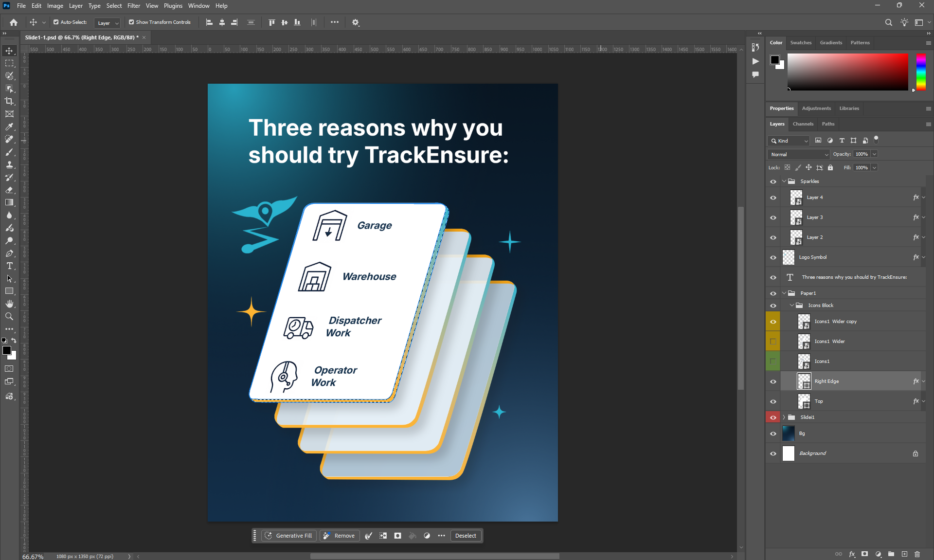Select the Rectangular Marquee tool
This screenshot has height=560, width=934.
click(x=9, y=63)
